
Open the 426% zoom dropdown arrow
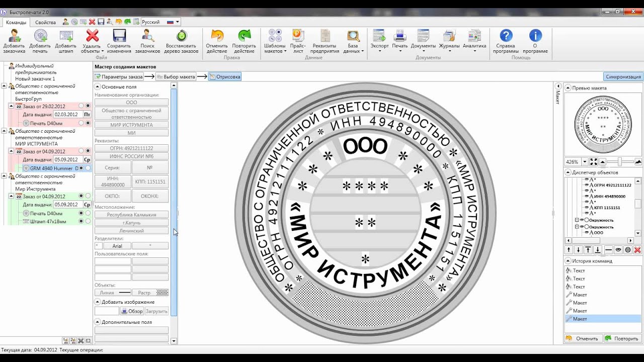tap(585, 162)
